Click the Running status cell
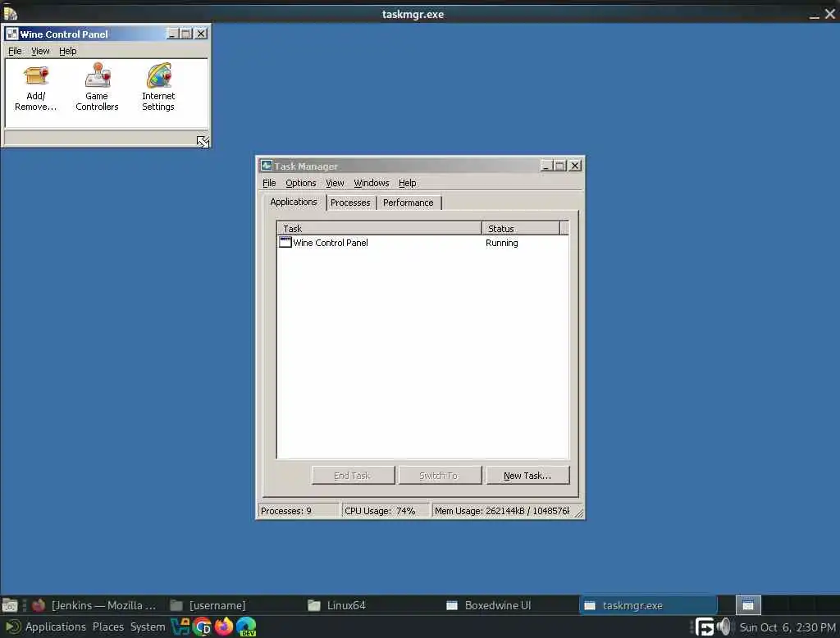Screen dimensions: 840x638 point(502,243)
